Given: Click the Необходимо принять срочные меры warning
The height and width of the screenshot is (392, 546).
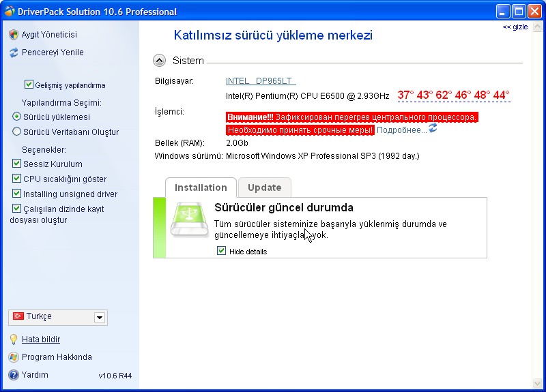Looking at the screenshot, I should pyautogui.click(x=300, y=130).
